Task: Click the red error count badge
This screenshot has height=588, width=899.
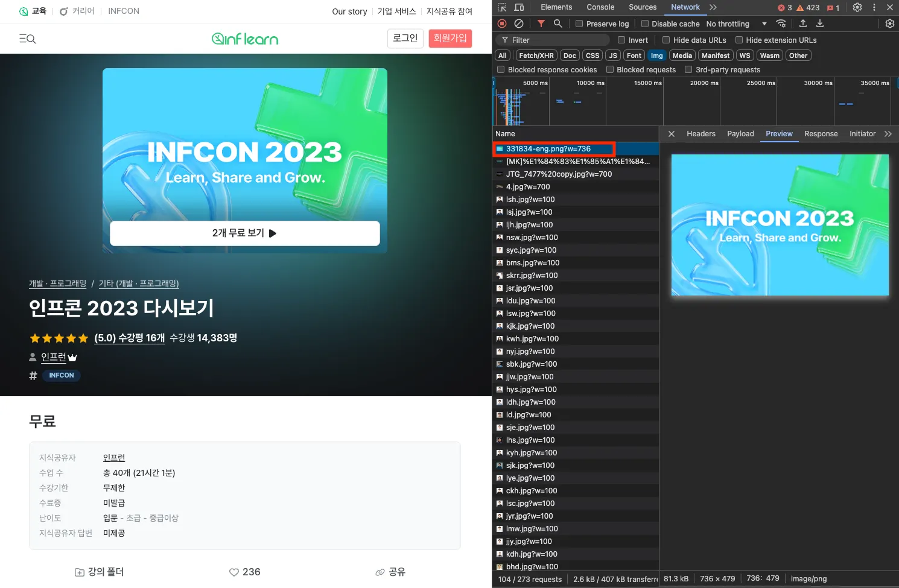Action: pos(785,8)
